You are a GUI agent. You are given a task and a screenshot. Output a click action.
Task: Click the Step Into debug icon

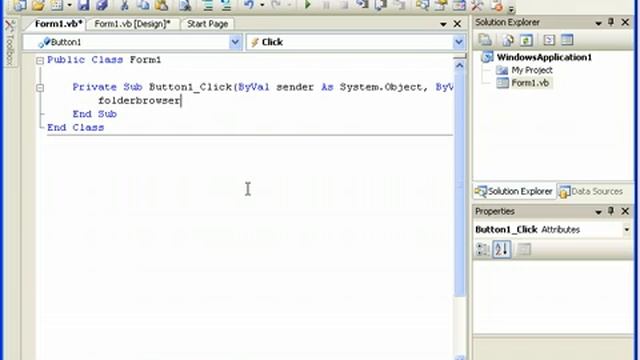point(362,5)
